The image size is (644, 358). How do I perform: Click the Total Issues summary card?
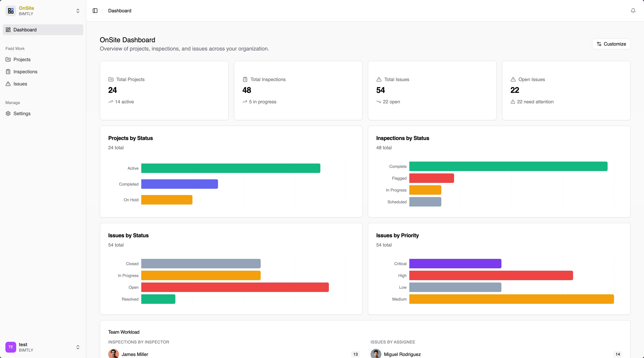tap(432, 90)
